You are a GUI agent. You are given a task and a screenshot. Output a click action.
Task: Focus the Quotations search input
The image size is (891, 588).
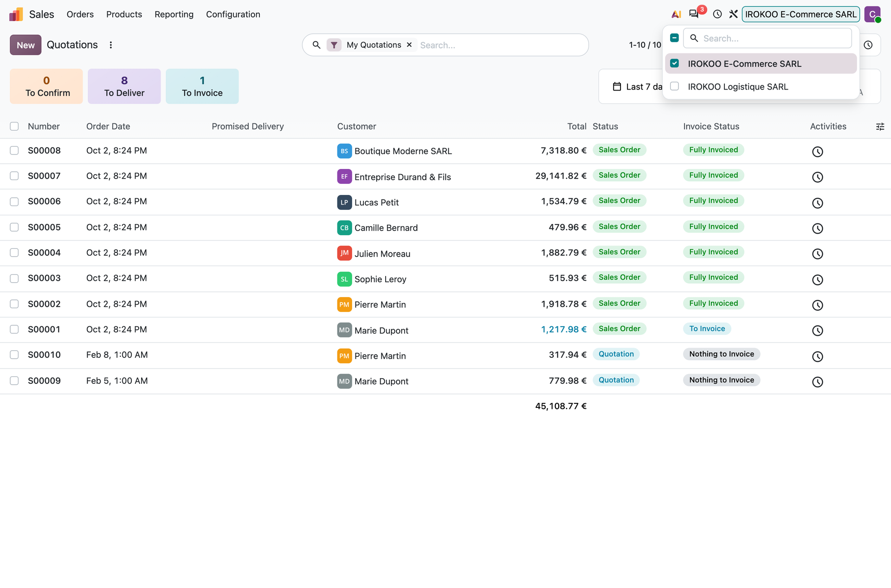pos(501,45)
